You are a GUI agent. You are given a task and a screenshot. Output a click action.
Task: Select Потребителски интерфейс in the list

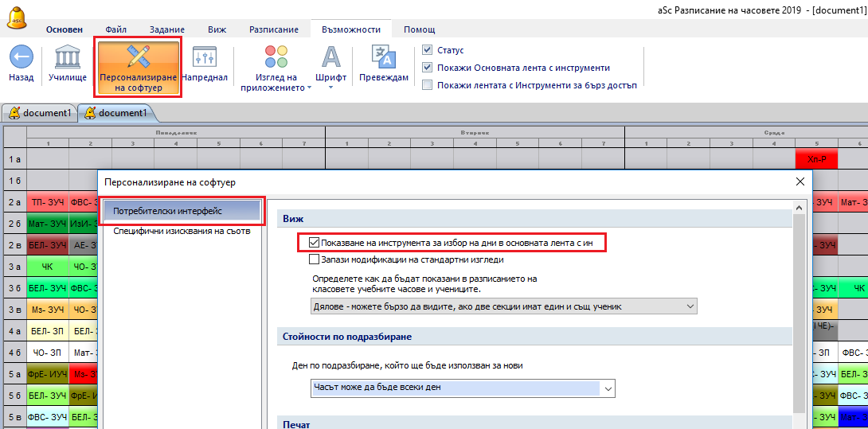tap(182, 212)
